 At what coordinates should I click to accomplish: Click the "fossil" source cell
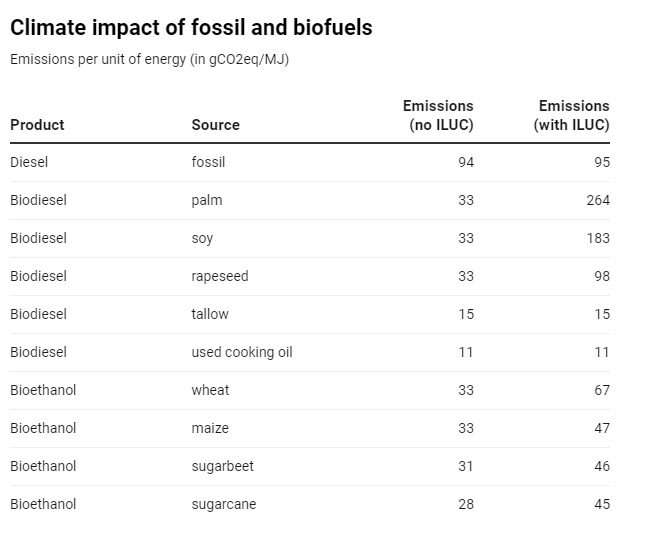point(209,162)
